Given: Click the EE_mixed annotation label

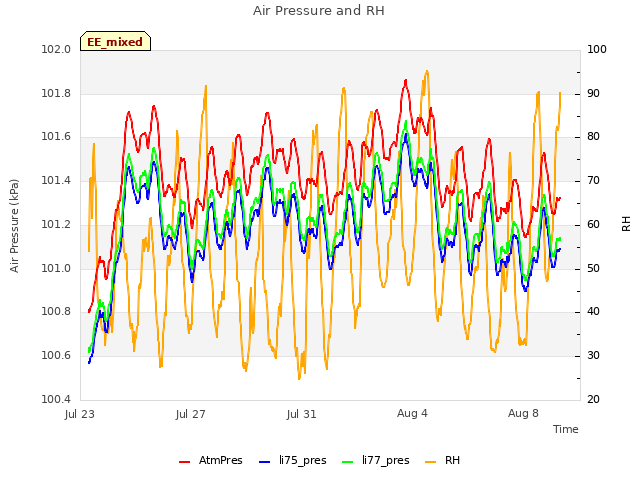Looking at the screenshot, I should point(116,41).
